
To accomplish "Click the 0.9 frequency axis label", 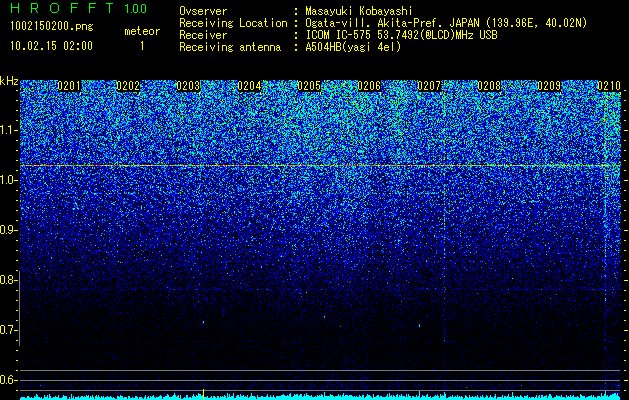I will tap(8, 230).
